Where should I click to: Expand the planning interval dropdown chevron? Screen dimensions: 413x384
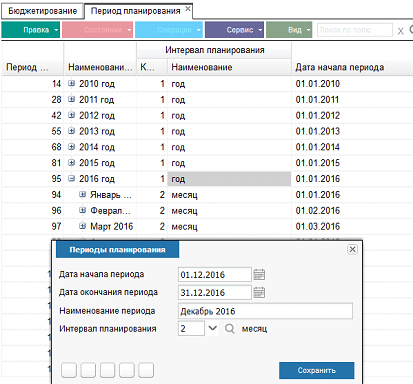coord(212,328)
